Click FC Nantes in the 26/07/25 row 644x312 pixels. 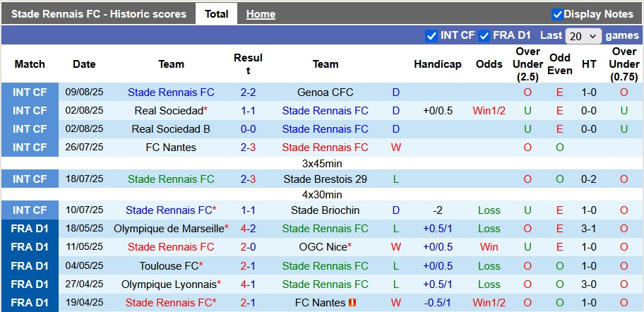(171, 148)
